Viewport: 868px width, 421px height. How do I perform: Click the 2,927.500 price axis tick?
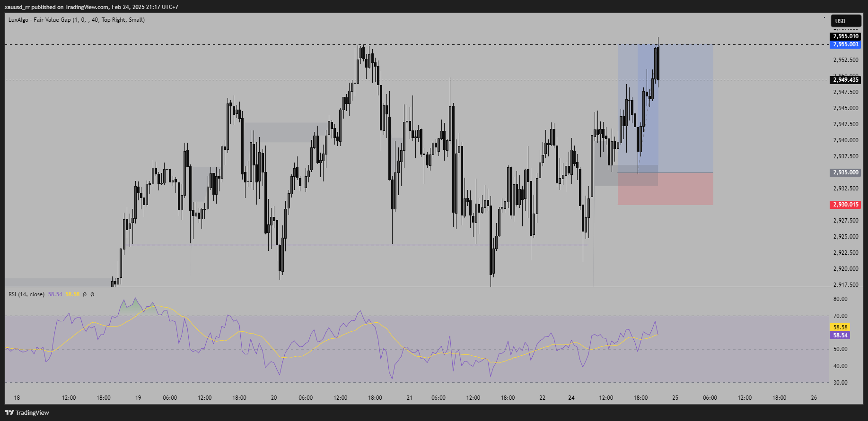pyautogui.click(x=846, y=221)
